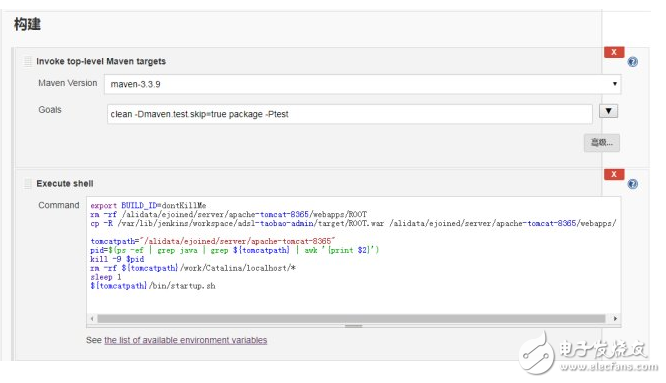The image size is (666, 383).
Task: Click the 'Goals' label
Action: click(50, 110)
